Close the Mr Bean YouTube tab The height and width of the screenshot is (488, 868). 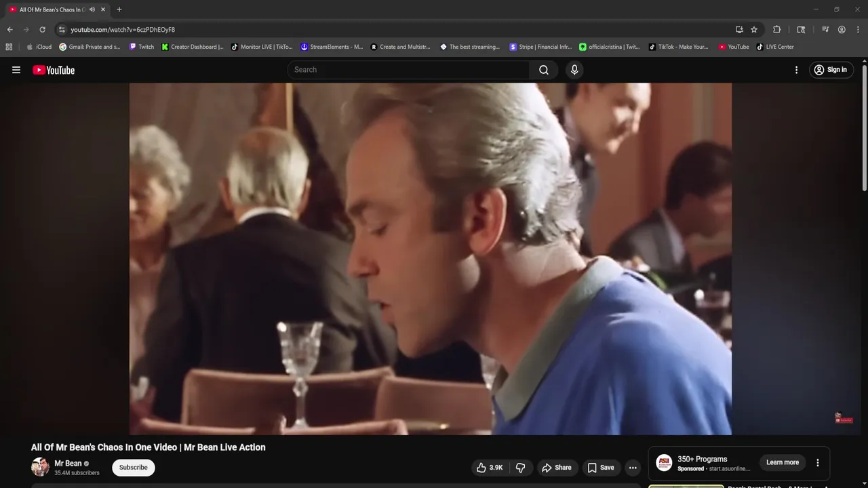pyautogui.click(x=103, y=9)
